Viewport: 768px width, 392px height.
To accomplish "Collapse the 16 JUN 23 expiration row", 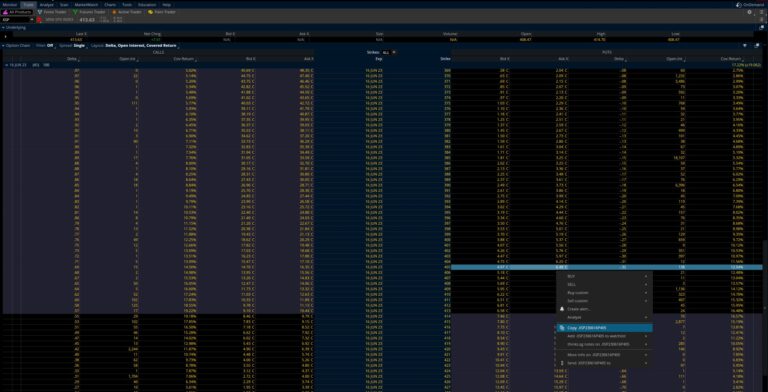I will point(6,65).
